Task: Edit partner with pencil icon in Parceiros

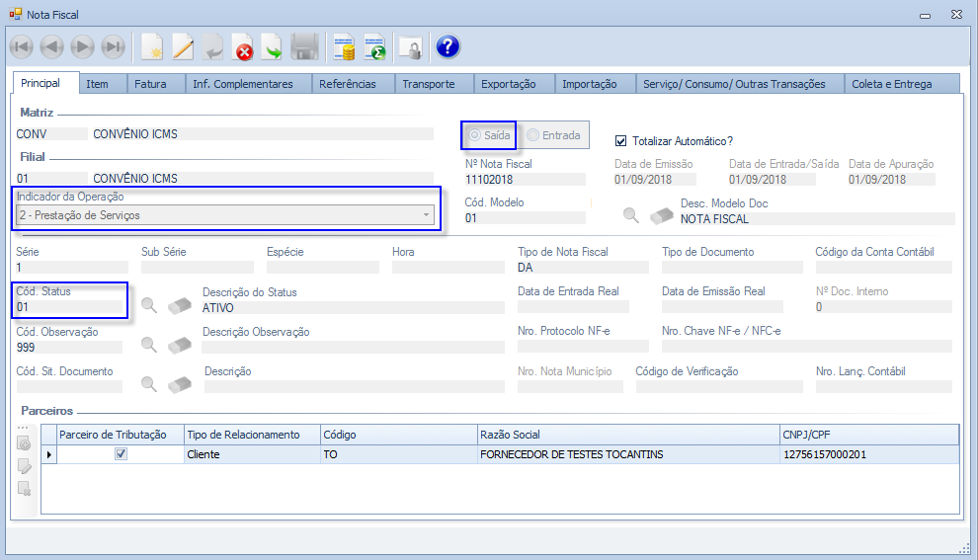Action: coord(25,466)
